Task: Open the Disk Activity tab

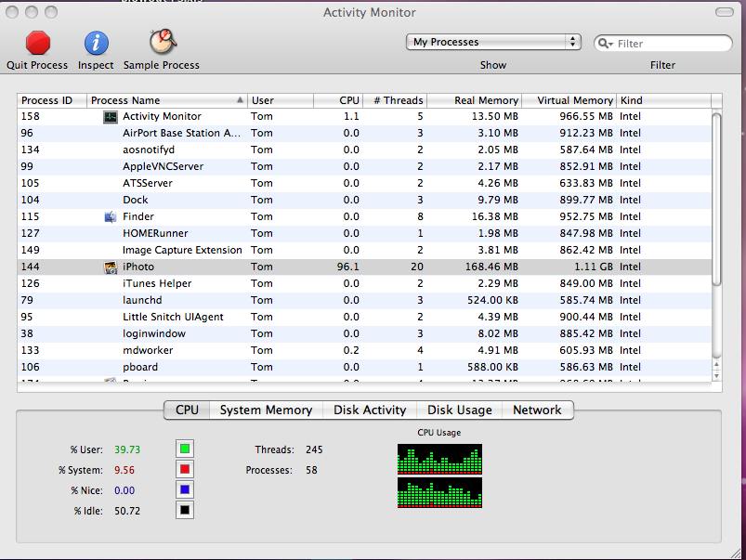Action: [370, 410]
